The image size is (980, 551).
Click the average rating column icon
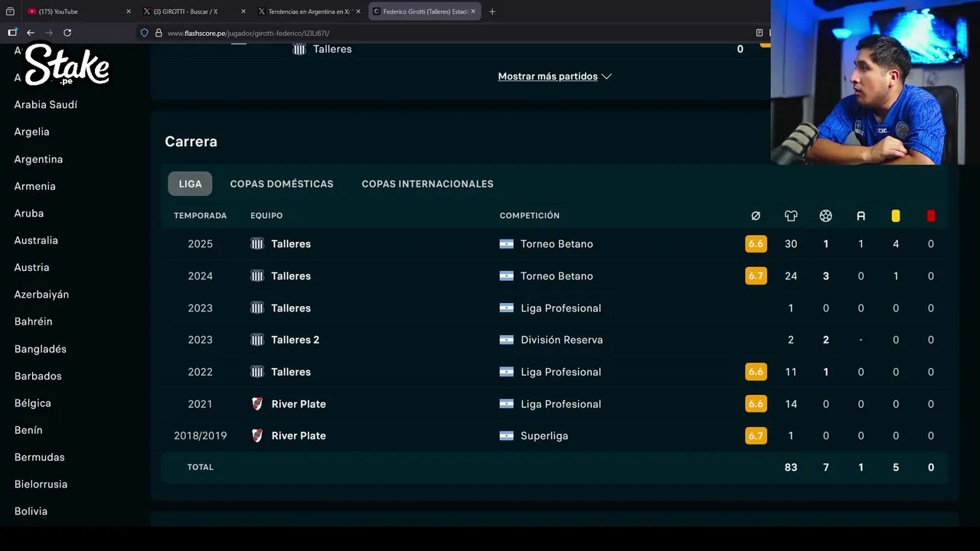(756, 216)
